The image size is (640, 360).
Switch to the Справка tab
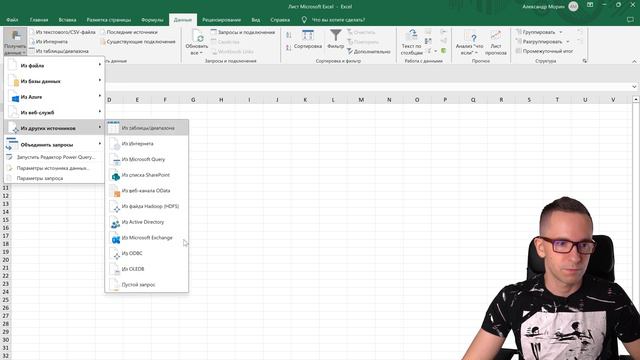click(x=280, y=20)
